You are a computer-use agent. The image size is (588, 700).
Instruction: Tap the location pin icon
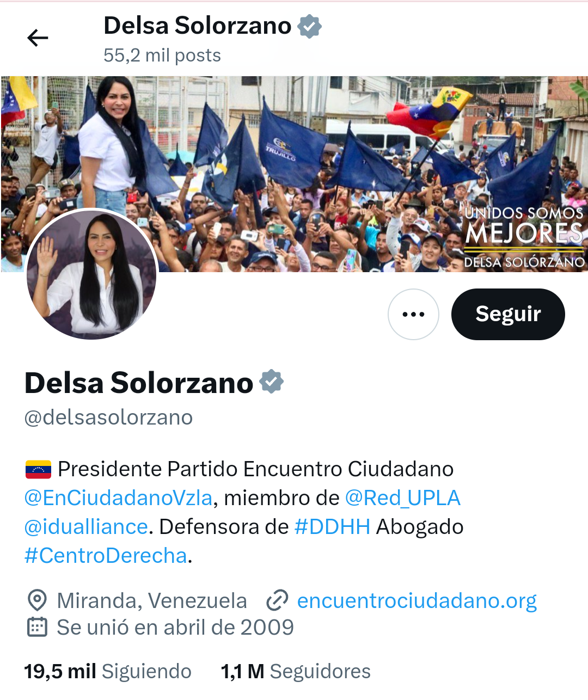[37, 600]
